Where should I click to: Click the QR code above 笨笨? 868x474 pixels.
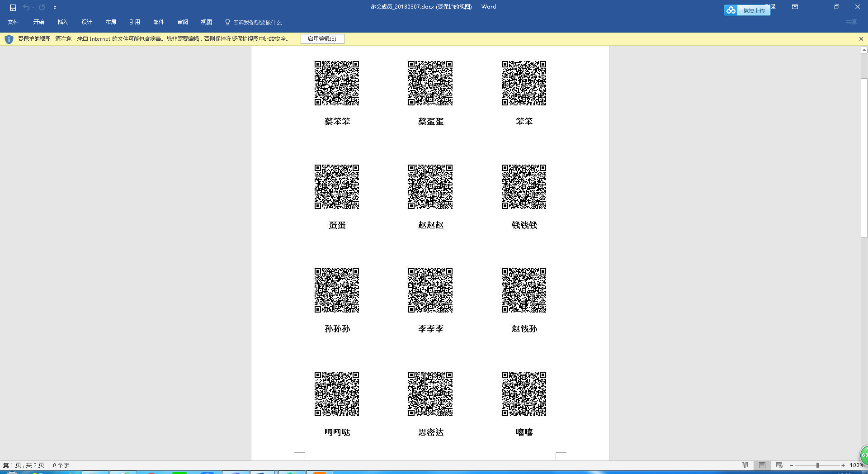(524, 83)
